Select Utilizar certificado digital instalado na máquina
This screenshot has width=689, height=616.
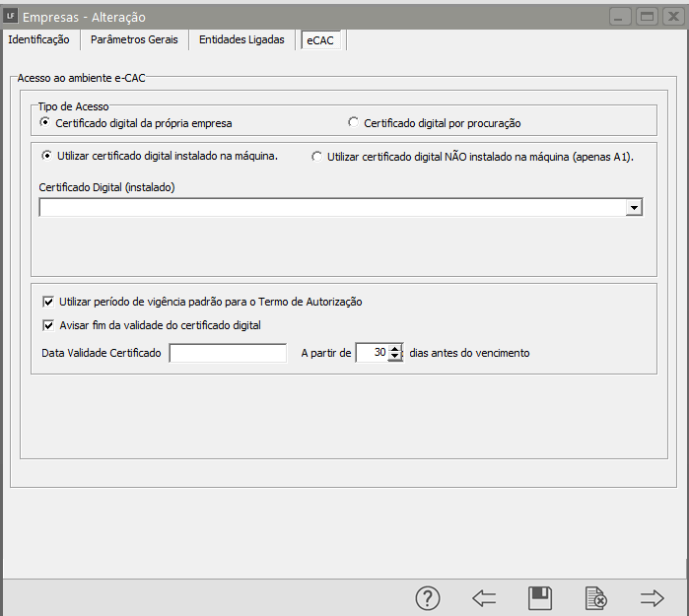point(46,156)
